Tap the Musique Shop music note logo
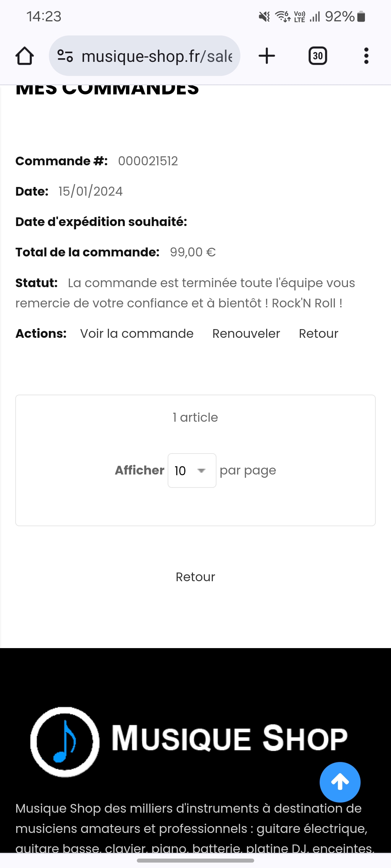 click(x=65, y=742)
